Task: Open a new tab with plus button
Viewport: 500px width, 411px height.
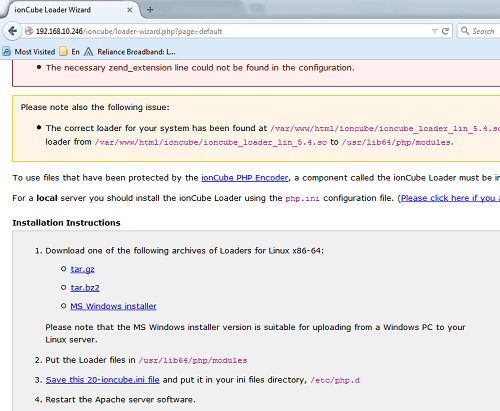Action: click(x=150, y=10)
